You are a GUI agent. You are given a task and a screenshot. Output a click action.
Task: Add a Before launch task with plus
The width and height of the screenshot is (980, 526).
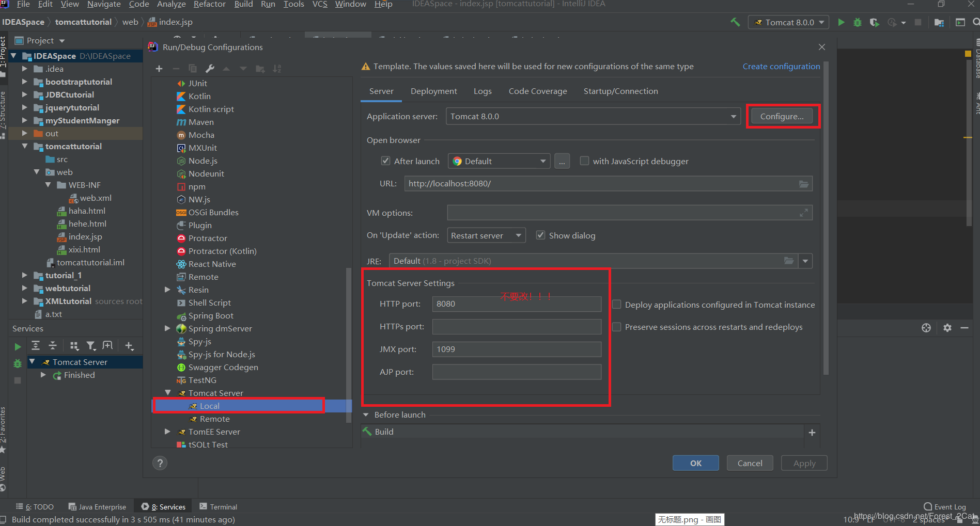tap(812, 433)
